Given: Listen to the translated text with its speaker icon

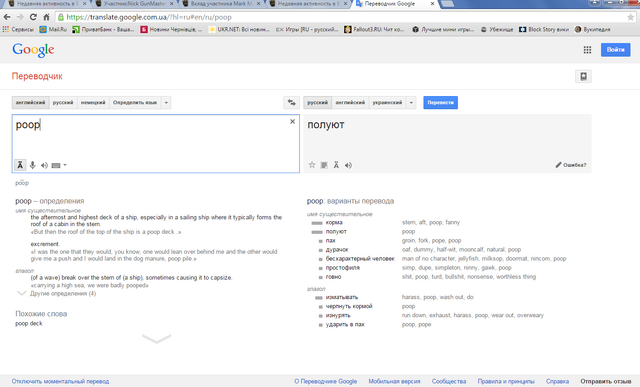Looking at the screenshot, I should pos(348,165).
